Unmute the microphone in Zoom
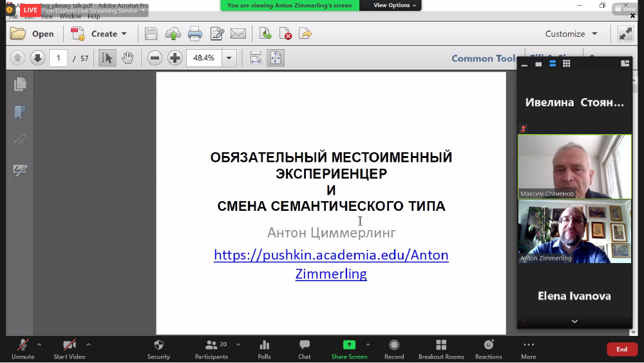 (x=23, y=348)
